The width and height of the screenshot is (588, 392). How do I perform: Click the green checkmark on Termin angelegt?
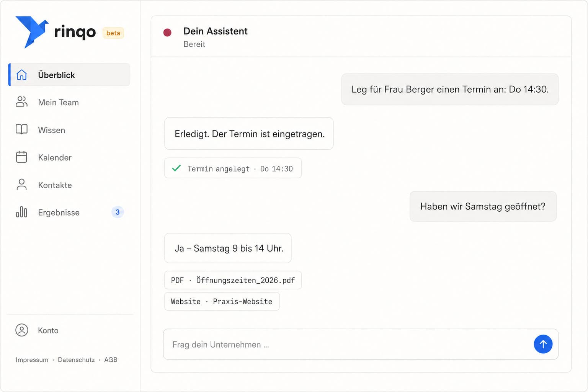(x=176, y=168)
